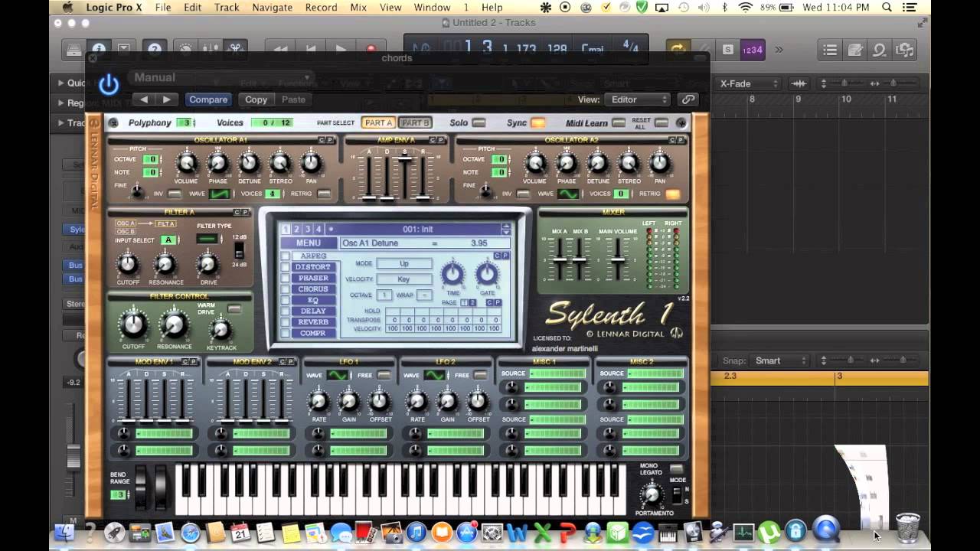Enable the EQ effect checkbox

285,300
